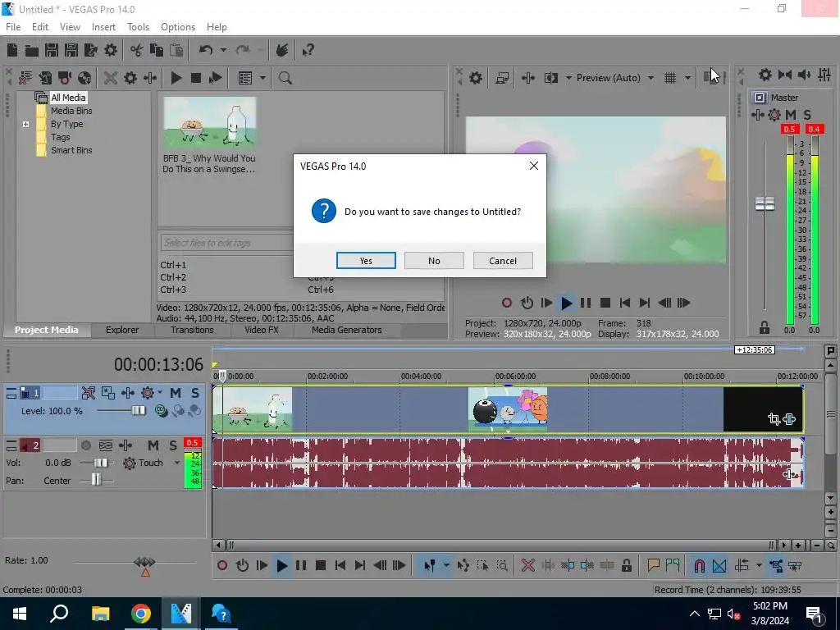Open track 1 automation settings dropdown
The width and height of the screenshot is (840, 630).
coord(160,393)
